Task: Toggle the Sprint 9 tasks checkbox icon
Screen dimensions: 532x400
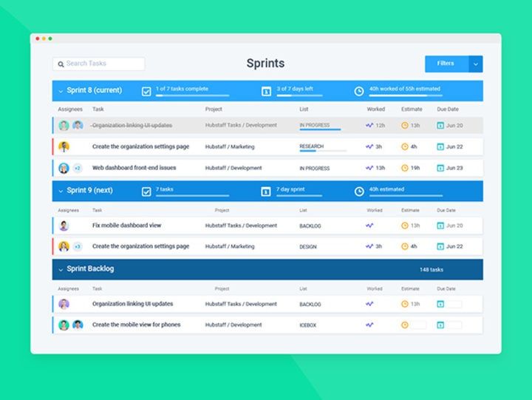Action: 146,191
